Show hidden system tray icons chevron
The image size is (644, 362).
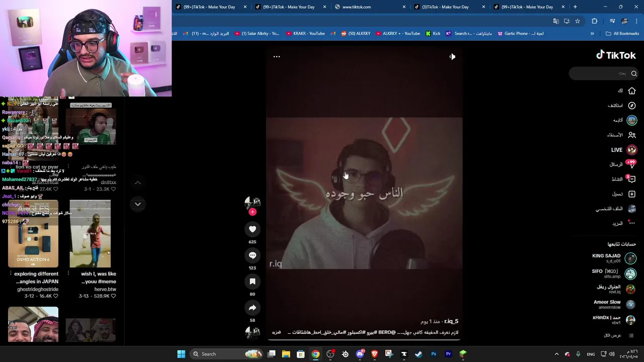point(556,354)
